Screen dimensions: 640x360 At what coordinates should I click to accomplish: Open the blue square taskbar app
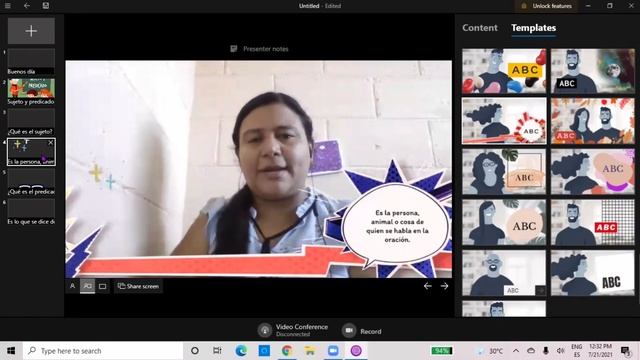pyautogui.click(x=264, y=351)
